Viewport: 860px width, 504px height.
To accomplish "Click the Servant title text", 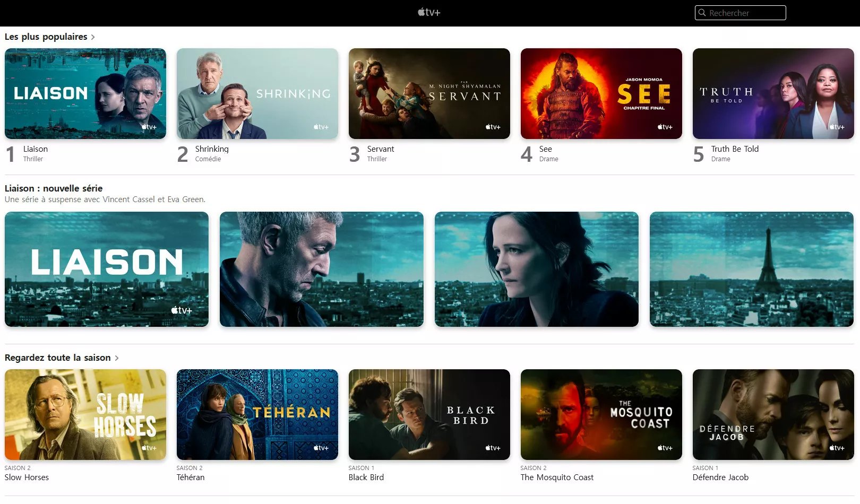I will point(381,149).
